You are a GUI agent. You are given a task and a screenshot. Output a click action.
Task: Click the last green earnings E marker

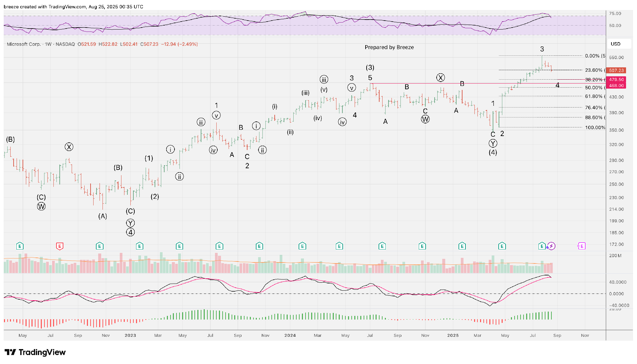(x=542, y=246)
